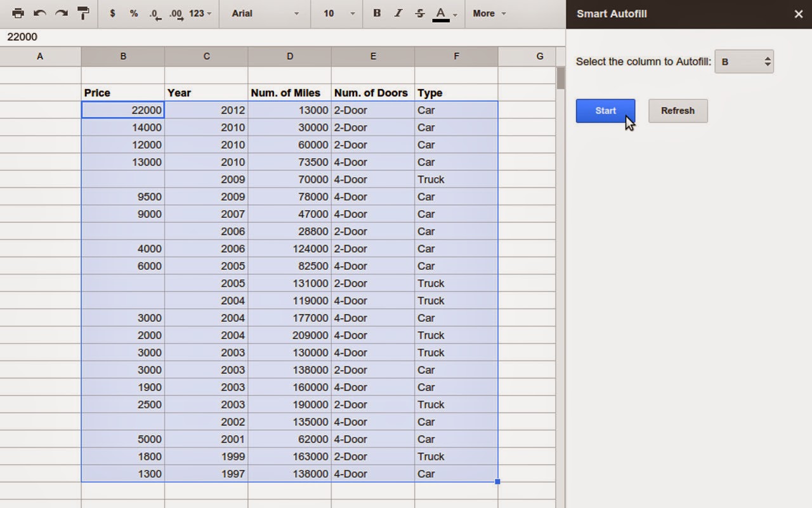Format as percent with % icon
This screenshot has width=812, height=508.
click(134, 13)
